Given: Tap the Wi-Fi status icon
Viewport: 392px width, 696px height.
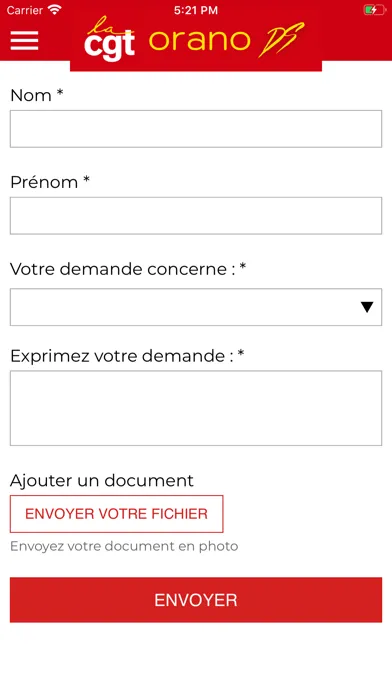Looking at the screenshot, I should (55, 10).
